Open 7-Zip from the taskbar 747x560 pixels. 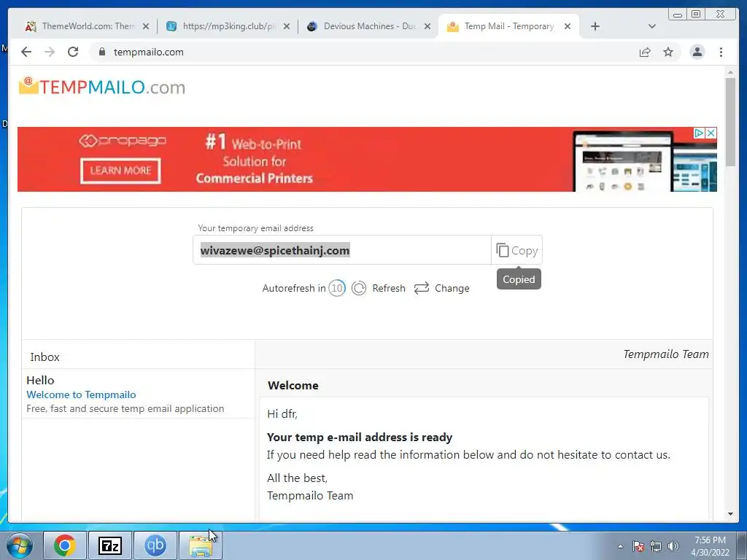click(x=109, y=545)
